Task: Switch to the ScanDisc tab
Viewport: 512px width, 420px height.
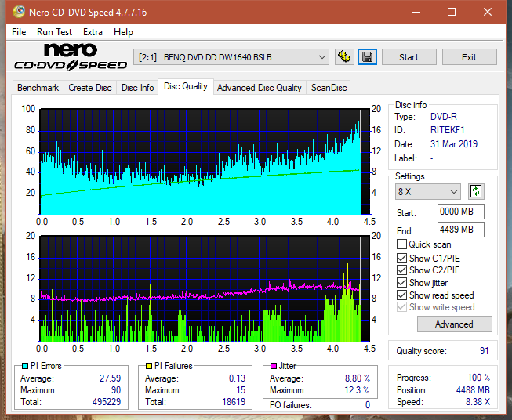Action: pos(329,88)
